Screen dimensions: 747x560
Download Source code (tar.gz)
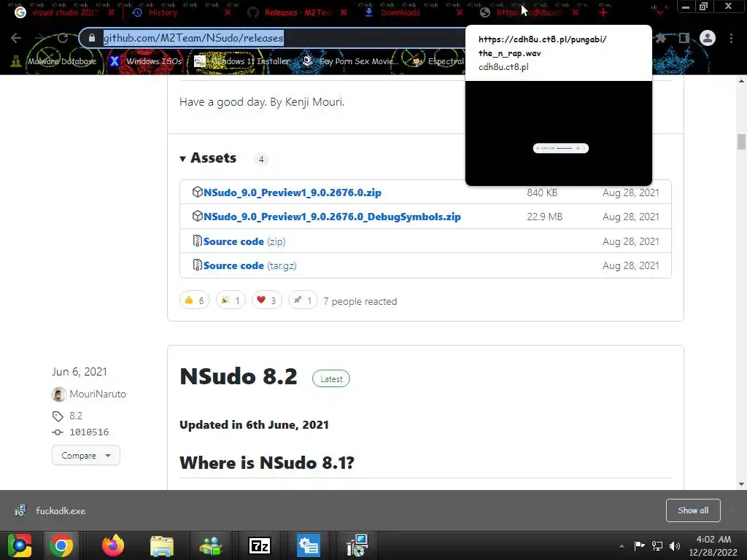click(249, 265)
